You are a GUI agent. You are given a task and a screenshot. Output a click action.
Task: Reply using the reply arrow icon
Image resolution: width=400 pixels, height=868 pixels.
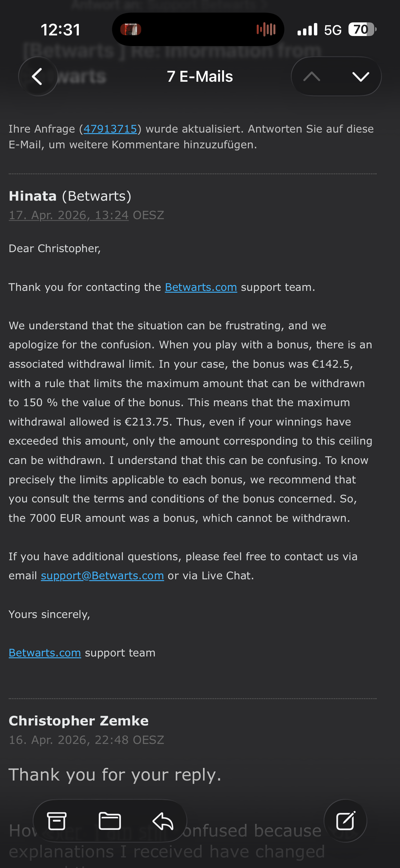point(163,821)
